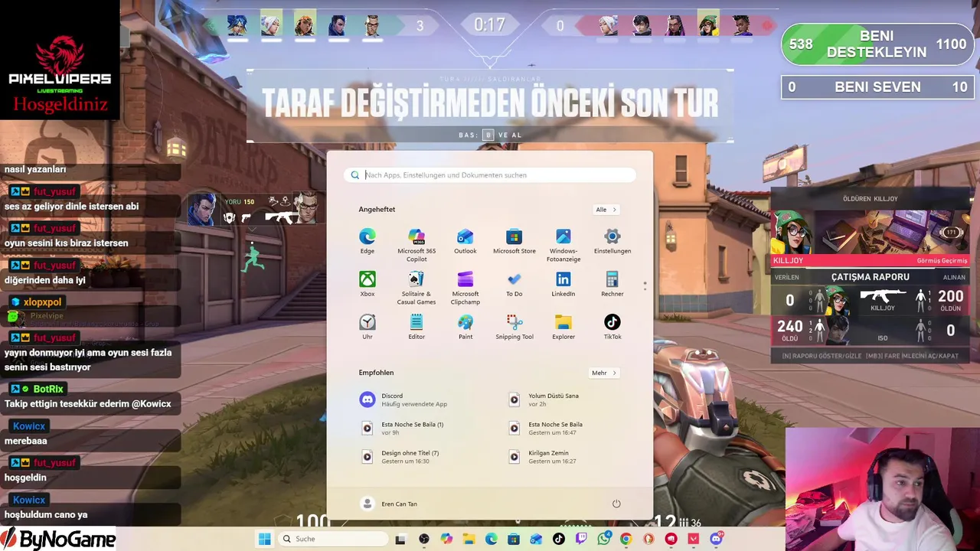Launch Microsoft Clipchamp

(x=465, y=288)
